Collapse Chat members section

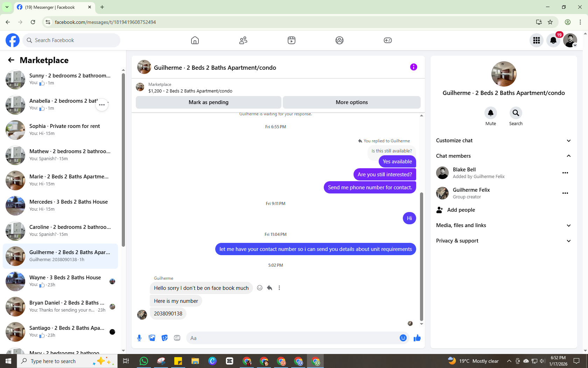point(504,156)
